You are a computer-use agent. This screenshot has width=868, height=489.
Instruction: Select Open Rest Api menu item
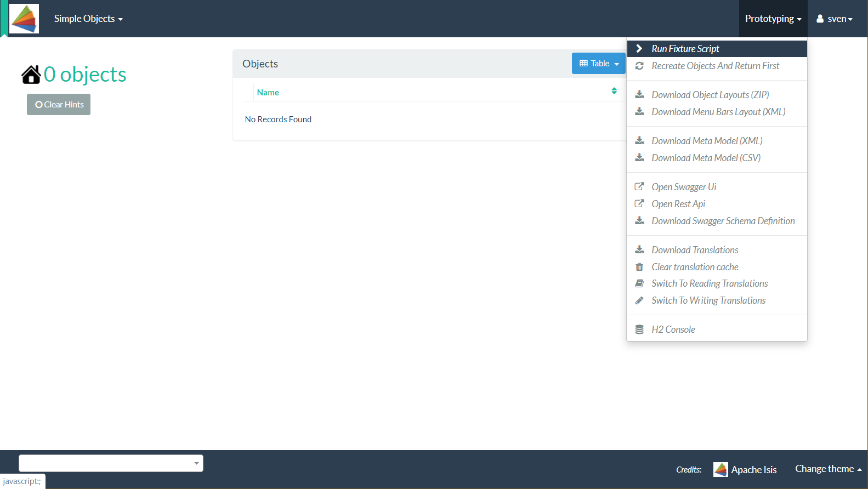coord(678,204)
